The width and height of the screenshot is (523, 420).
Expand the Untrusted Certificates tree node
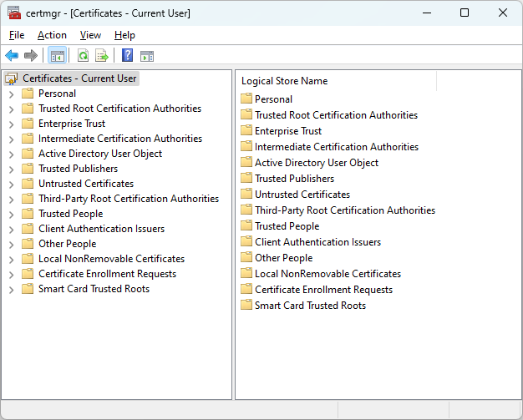pyautogui.click(x=11, y=184)
